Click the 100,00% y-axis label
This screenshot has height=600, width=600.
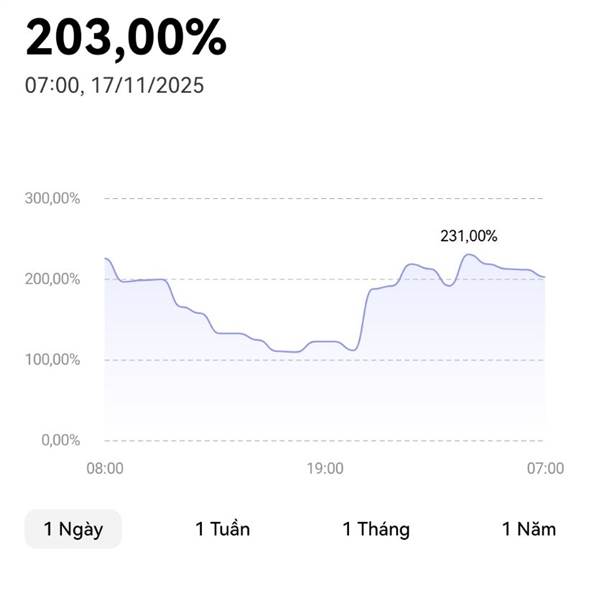(x=52, y=359)
